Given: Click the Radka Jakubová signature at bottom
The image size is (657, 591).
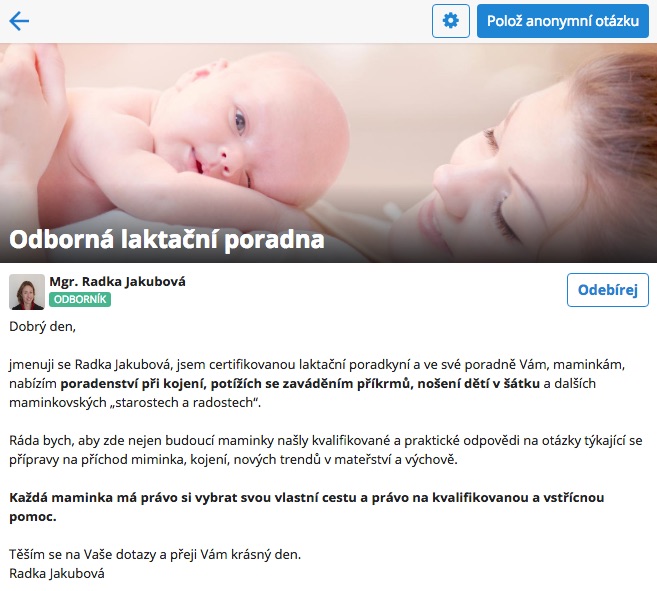Looking at the screenshot, I should pyautogui.click(x=57, y=574).
